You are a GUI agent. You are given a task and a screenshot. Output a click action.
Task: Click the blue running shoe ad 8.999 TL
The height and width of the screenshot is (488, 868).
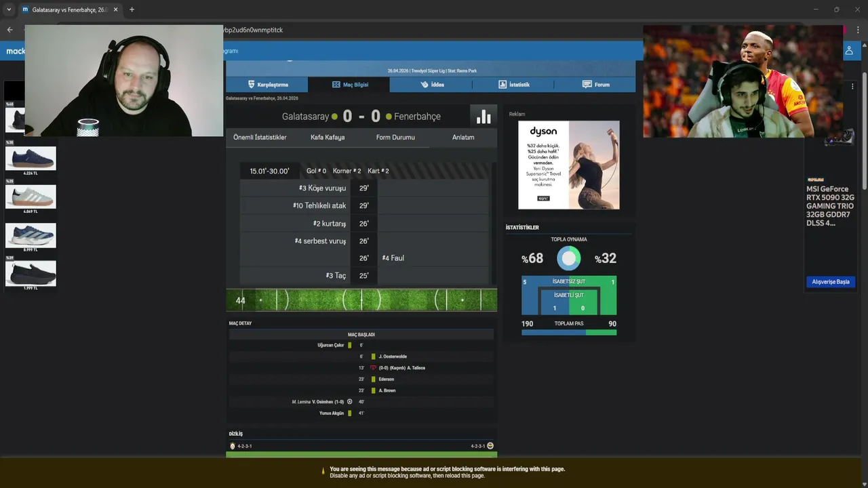click(31, 235)
